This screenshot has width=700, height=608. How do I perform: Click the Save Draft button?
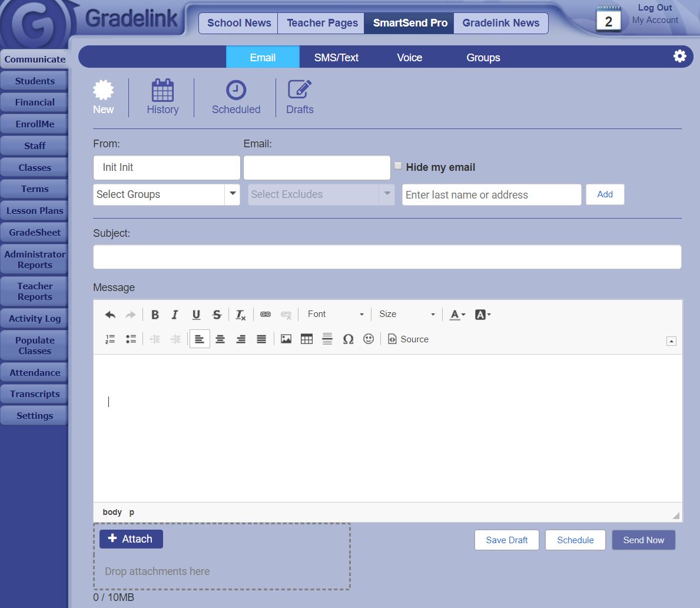click(x=506, y=540)
